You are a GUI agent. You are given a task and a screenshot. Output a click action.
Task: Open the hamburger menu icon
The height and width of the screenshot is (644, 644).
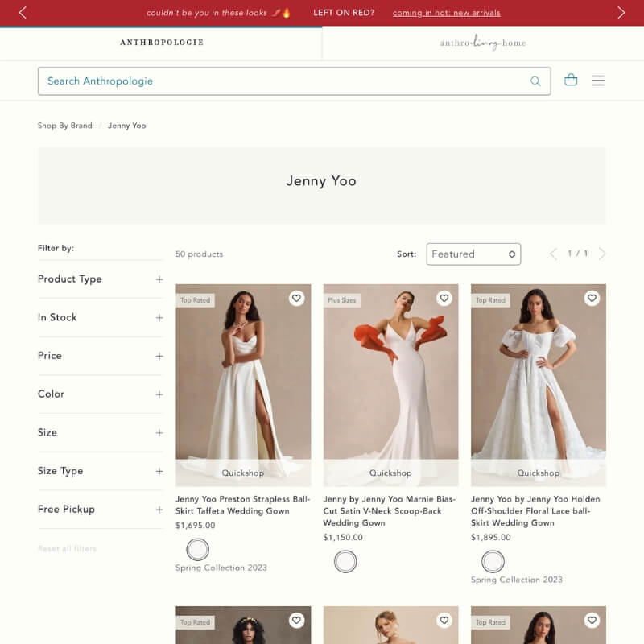pyautogui.click(x=598, y=80)
